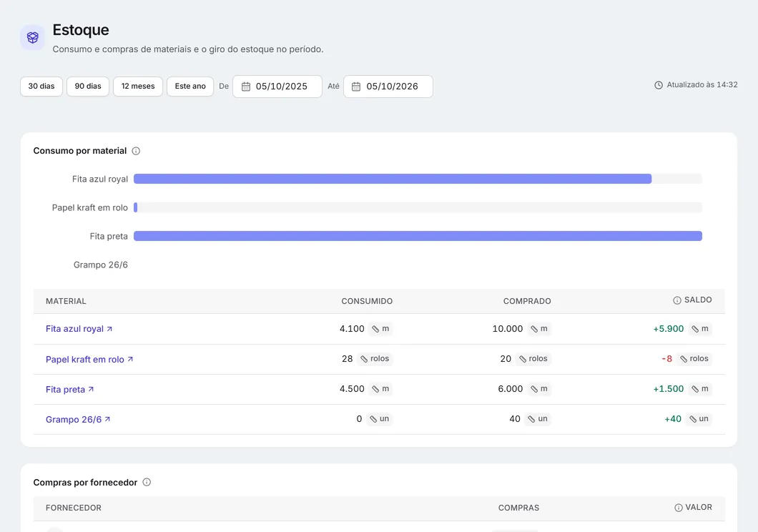The width and height of the screenshot is (758, 532).
Task: Click the '4.100' consumed value
Action: click(352, 329)
